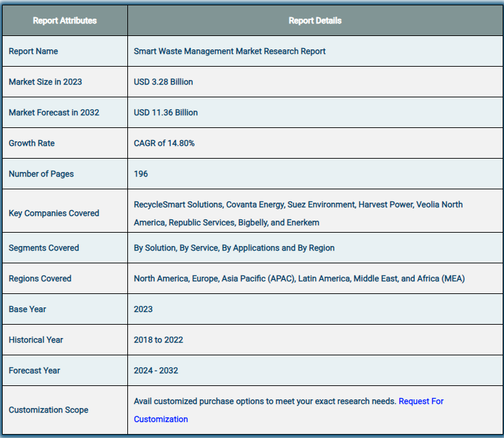The width and height of the screenshot is (504, 438).
Task: Select the Report Details header cell
Action: 315,21
